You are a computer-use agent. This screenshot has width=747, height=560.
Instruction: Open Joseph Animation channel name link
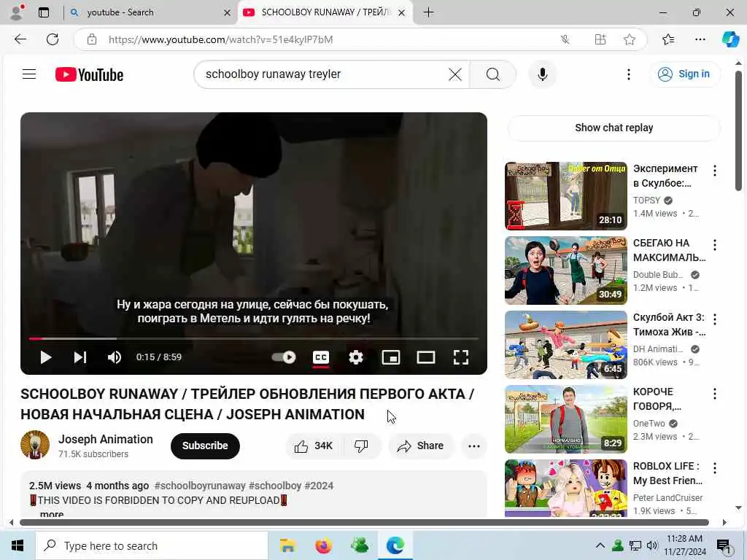coord(105,439)
